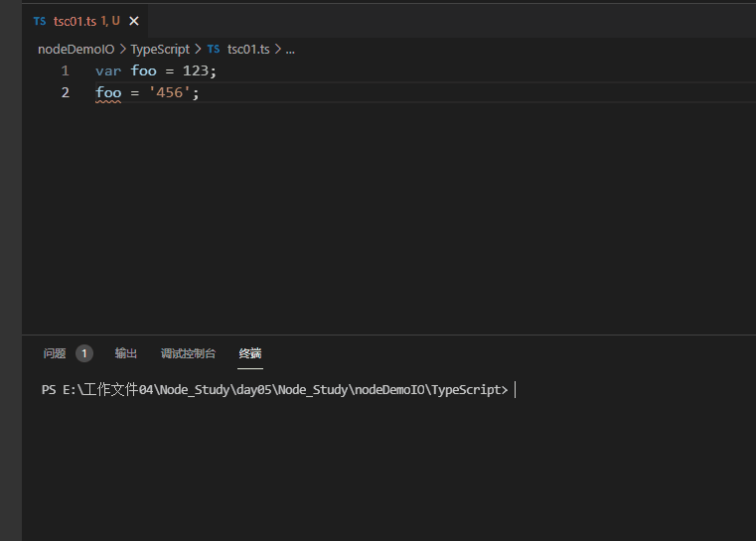
Task: Expand the breadcrumb ellipsis symbol list
Action: coord(290,49)
